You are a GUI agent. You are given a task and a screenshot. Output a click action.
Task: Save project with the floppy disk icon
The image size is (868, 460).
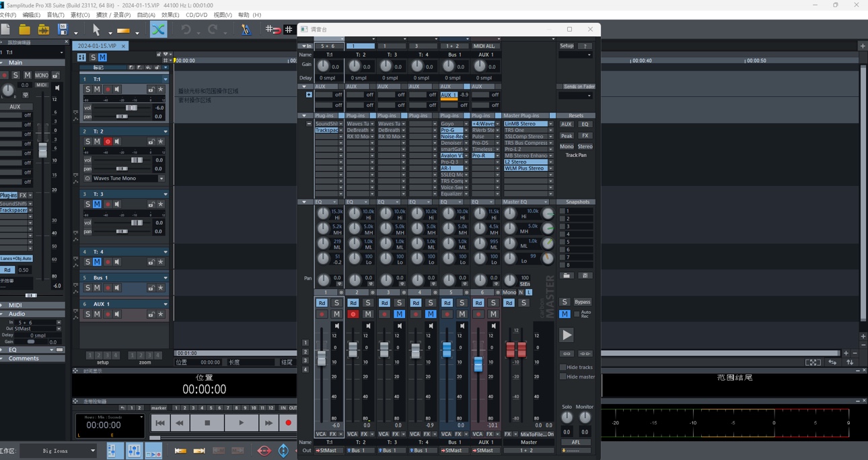click(63, 30)
